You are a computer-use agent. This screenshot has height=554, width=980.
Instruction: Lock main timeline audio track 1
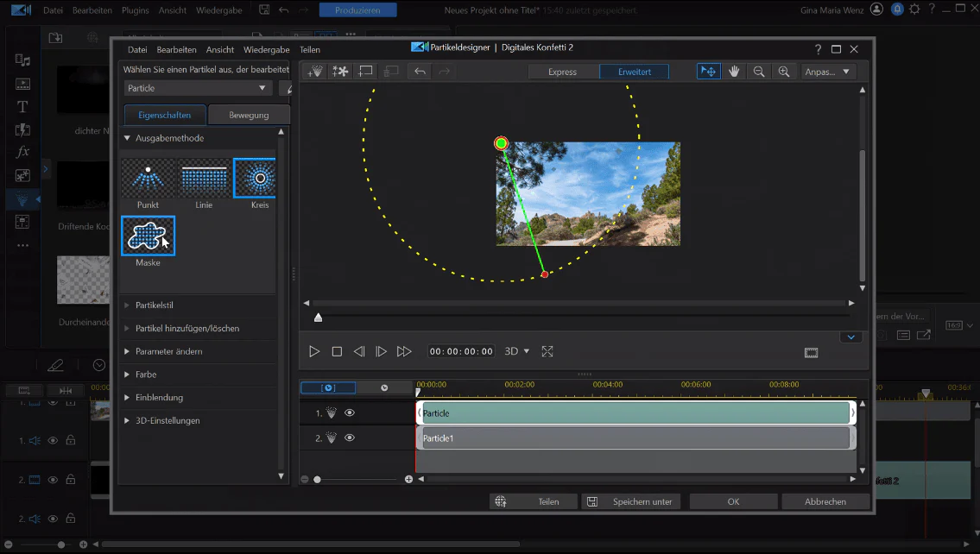pyautogui.click(x=71, y=440)
